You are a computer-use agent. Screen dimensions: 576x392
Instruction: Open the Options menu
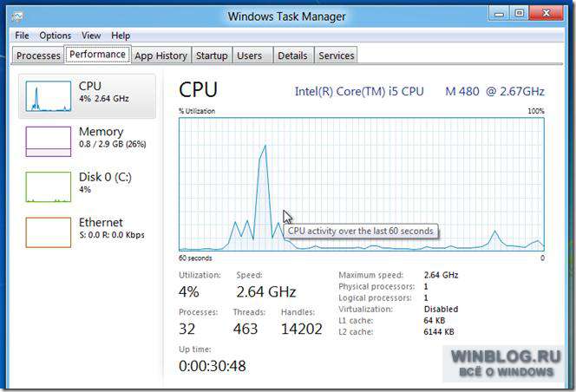pyautogui.click(x=56, y=36)
